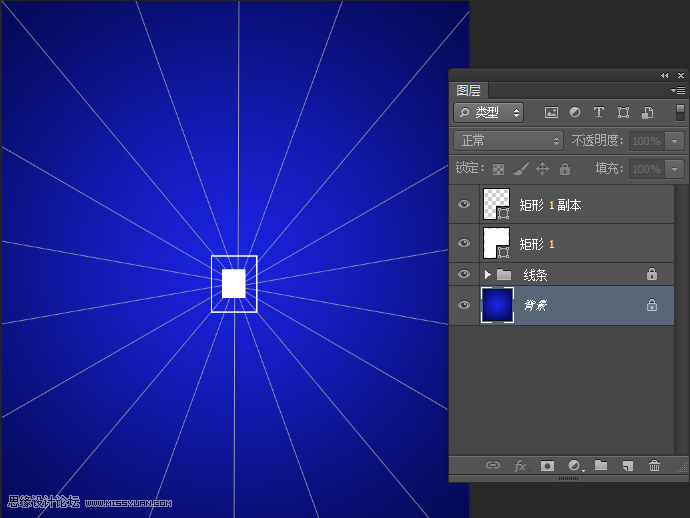Viewport: 690px width, 518px height.
Task: Click 矩形 1 副本 layer thumbnail
Action: [496, 204]
